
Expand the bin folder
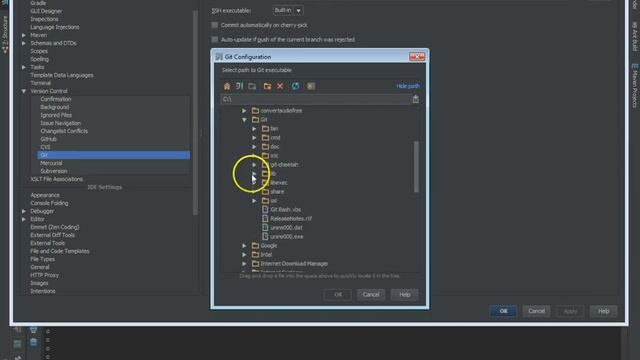coord(254,129)
